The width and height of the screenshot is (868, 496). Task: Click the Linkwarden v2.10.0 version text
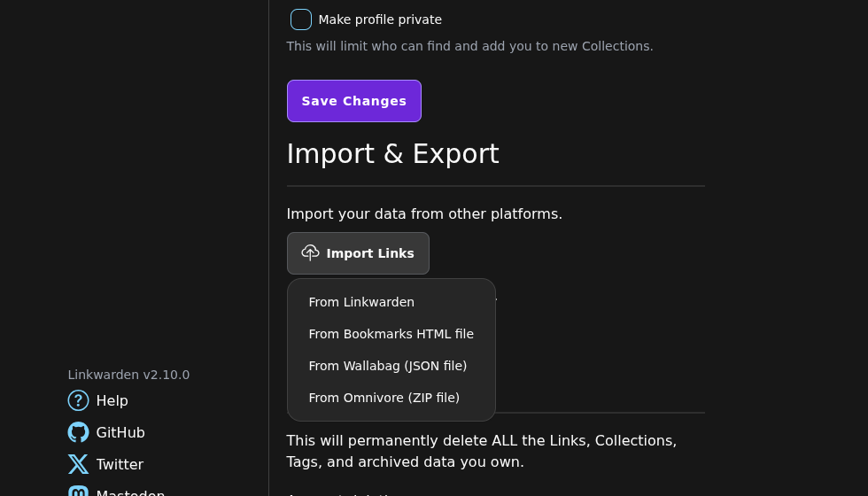(x=128, y=375)
